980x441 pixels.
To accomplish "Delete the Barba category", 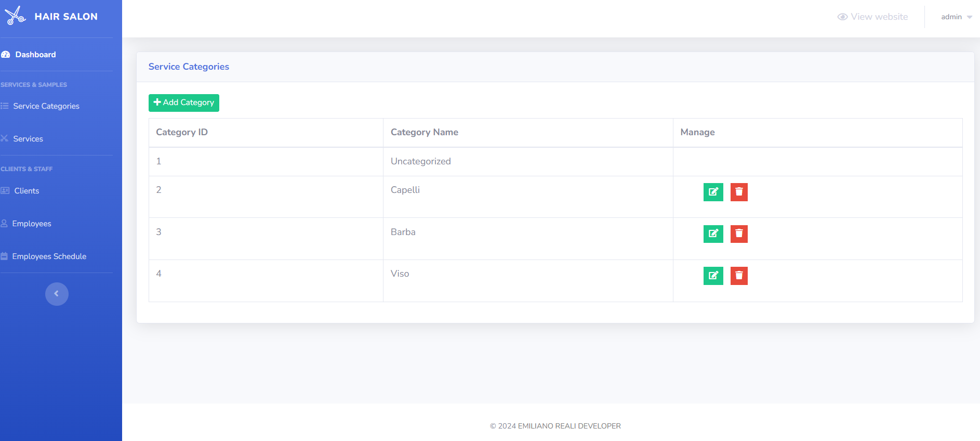I will tap(739, 234).
